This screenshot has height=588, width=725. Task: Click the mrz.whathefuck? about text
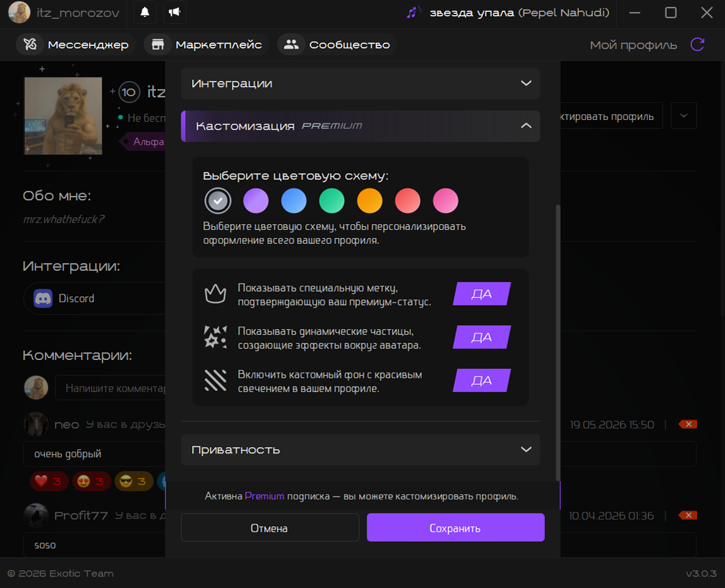click(64, 219)
